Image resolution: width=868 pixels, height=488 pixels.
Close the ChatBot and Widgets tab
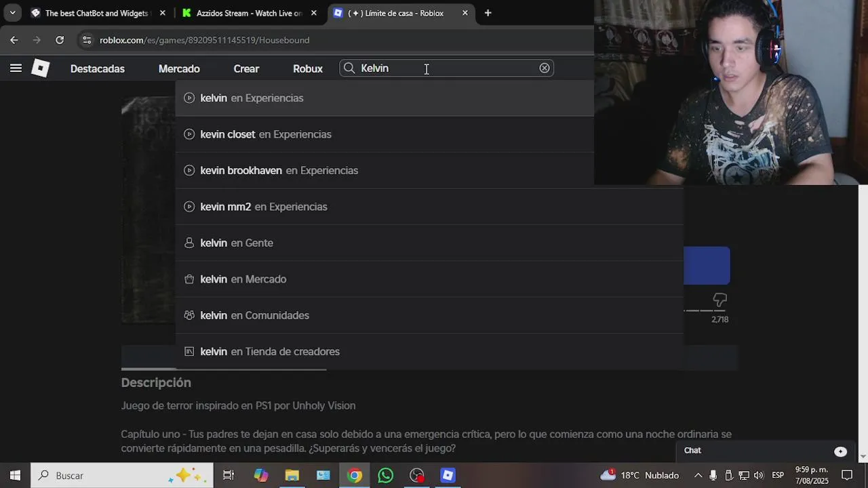coord(162,13)
